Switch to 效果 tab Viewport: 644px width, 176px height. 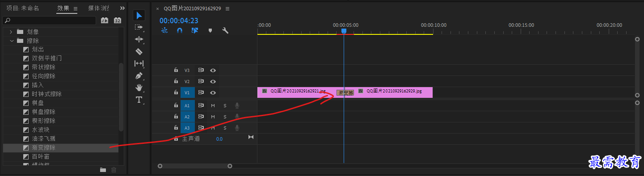[x=63, y=8]
